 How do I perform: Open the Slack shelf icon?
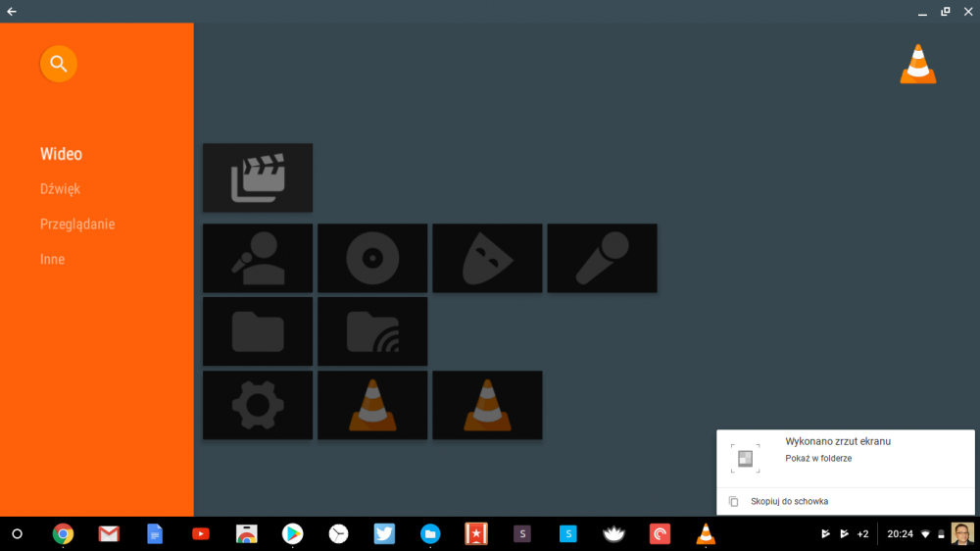(522, 534)
